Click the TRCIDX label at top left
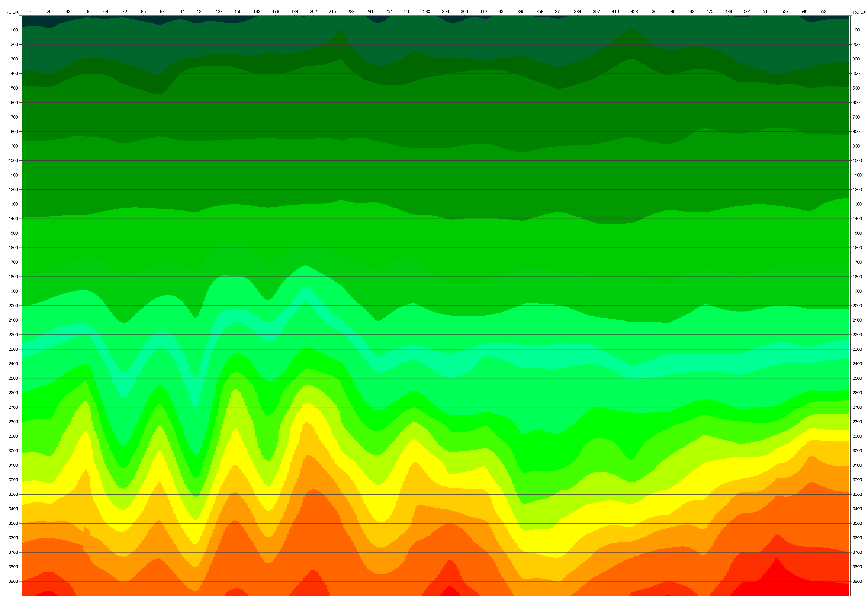 click(x=10, y=12)
